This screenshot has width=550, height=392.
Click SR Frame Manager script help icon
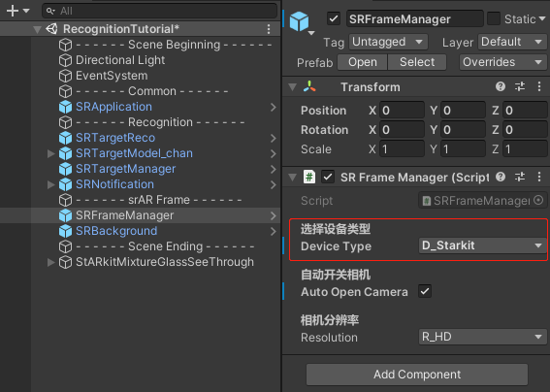coord(501,177)
